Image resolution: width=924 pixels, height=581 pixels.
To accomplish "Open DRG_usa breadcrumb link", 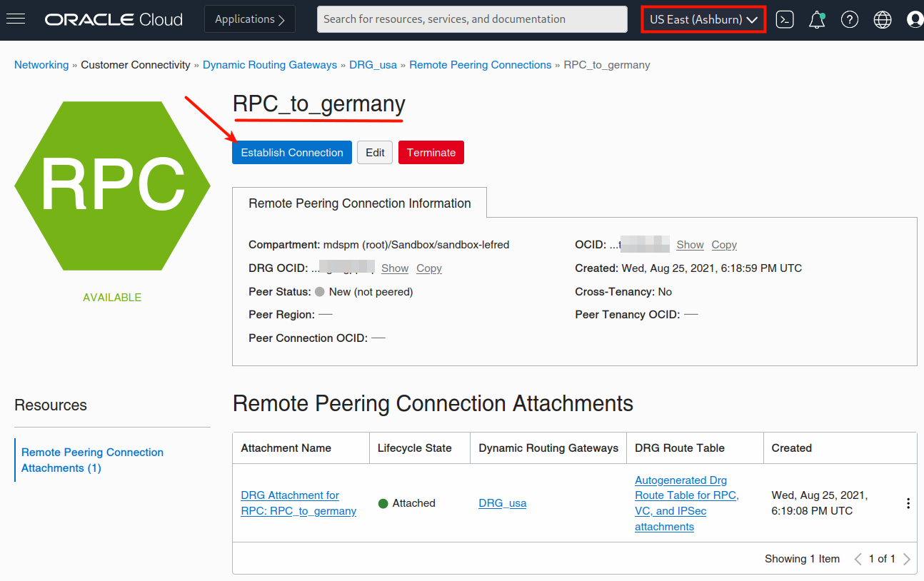I will pos(373,65).
